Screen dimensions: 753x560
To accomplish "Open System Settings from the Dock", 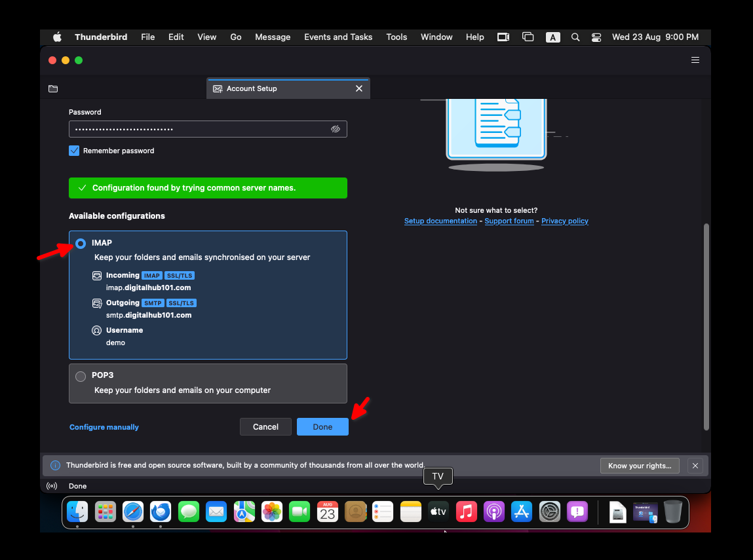I will (x=549, y=512).
